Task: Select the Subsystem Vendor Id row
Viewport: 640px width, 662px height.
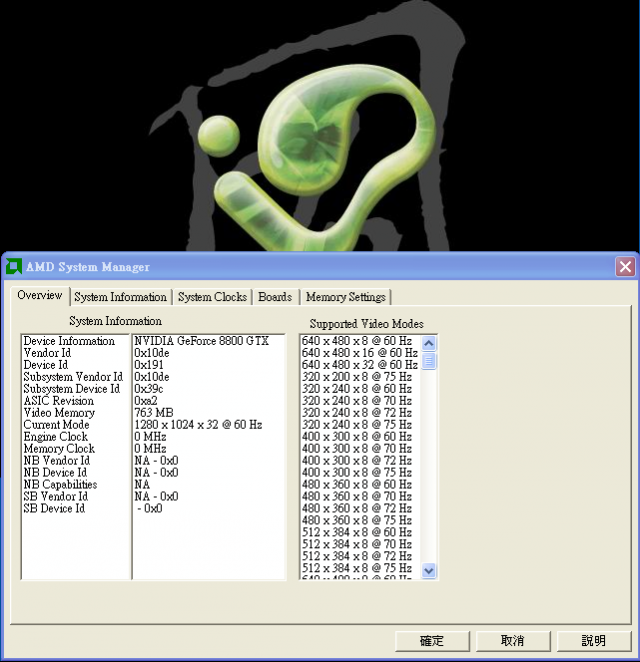Action: coord(73,377)
